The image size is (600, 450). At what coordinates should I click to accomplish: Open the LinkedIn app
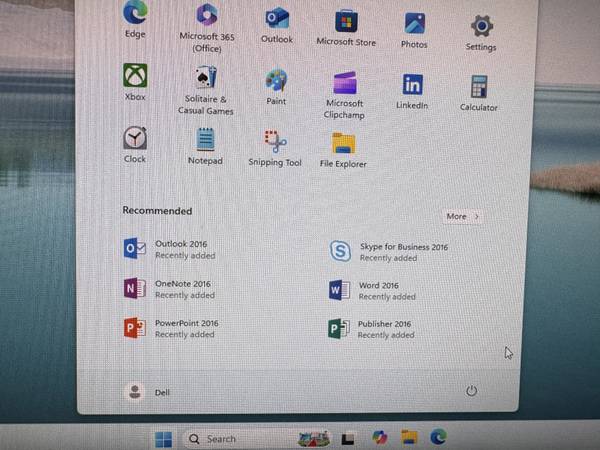point(412,92)
